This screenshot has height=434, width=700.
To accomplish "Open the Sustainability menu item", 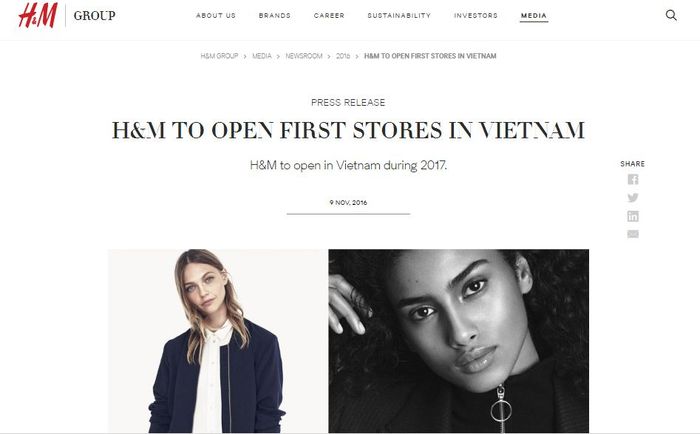I will pos(399,15).
